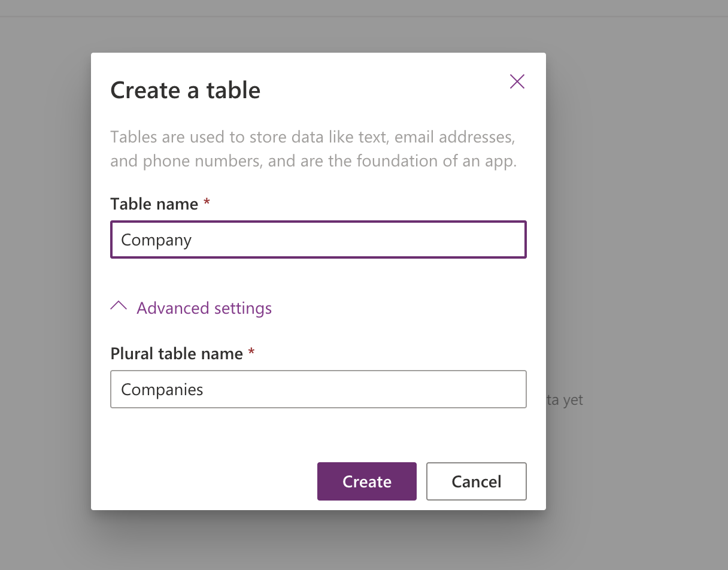Collapse Advanced settings chevron

pos(119,306)
